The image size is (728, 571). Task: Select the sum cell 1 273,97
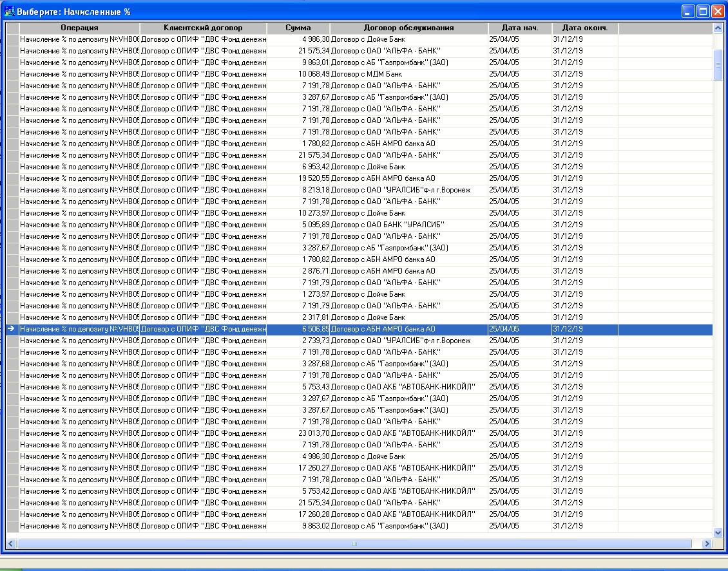[x=298, y=295]
